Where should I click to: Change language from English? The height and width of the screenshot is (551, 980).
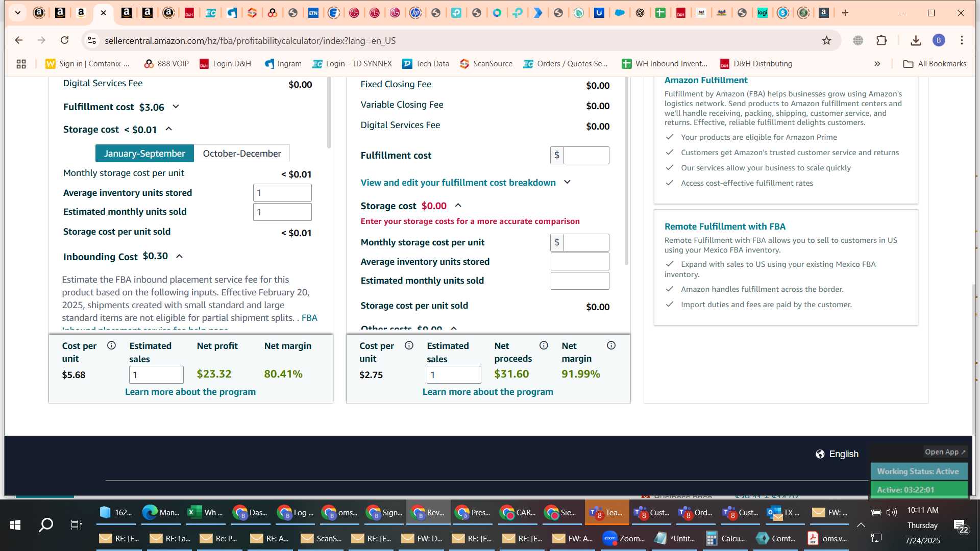tap(843, 454)
